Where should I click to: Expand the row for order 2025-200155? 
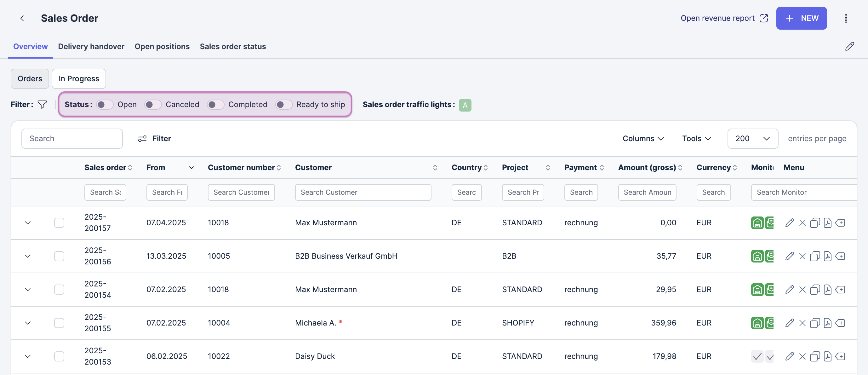click(x=28, y=323)
